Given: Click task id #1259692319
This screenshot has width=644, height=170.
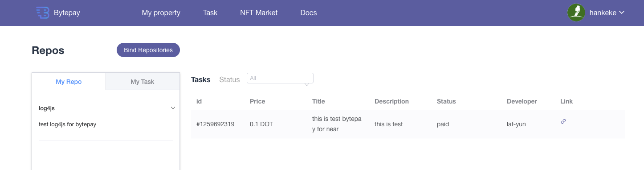Looking at the screenshot, I should coord(216,124).
